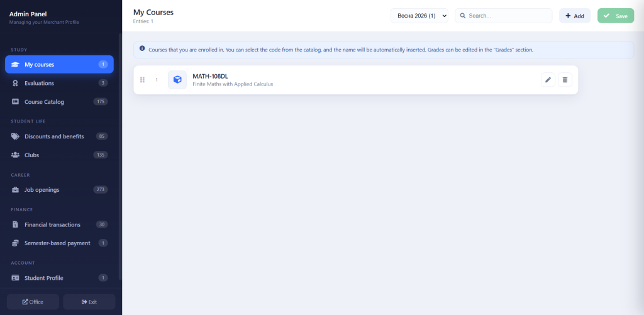
Task: Click the people icon beside Clubs
Action: pos(15,155)
